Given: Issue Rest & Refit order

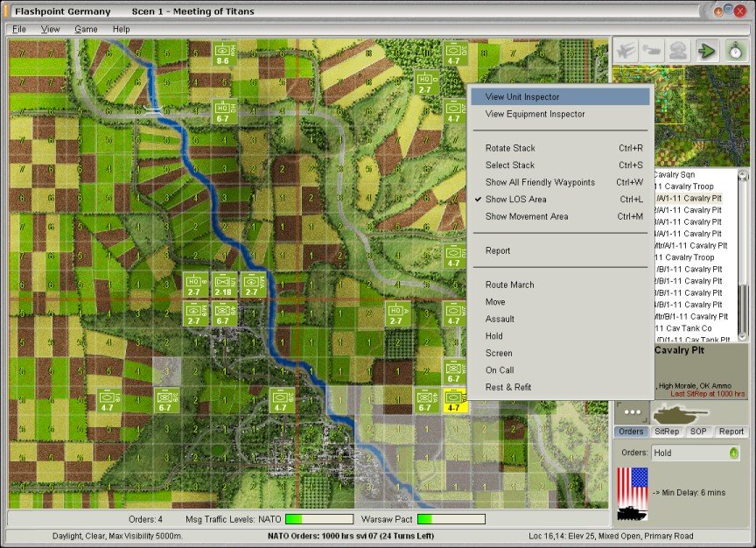Looking at the screenshot, I should tap(560, 387).
